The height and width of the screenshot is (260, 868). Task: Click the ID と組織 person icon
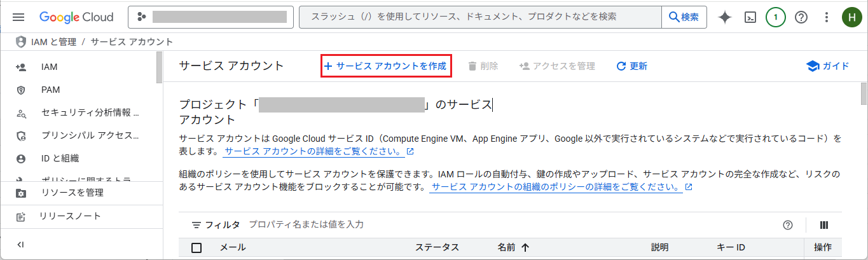click(21, 158)
